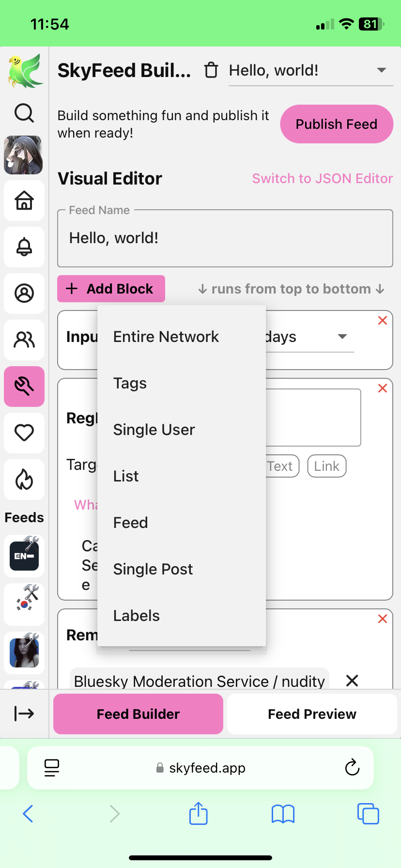Viewport: 401px width, 868px height.
Task: Open the search icon in sidebar
Action: (x=24, y=113)
